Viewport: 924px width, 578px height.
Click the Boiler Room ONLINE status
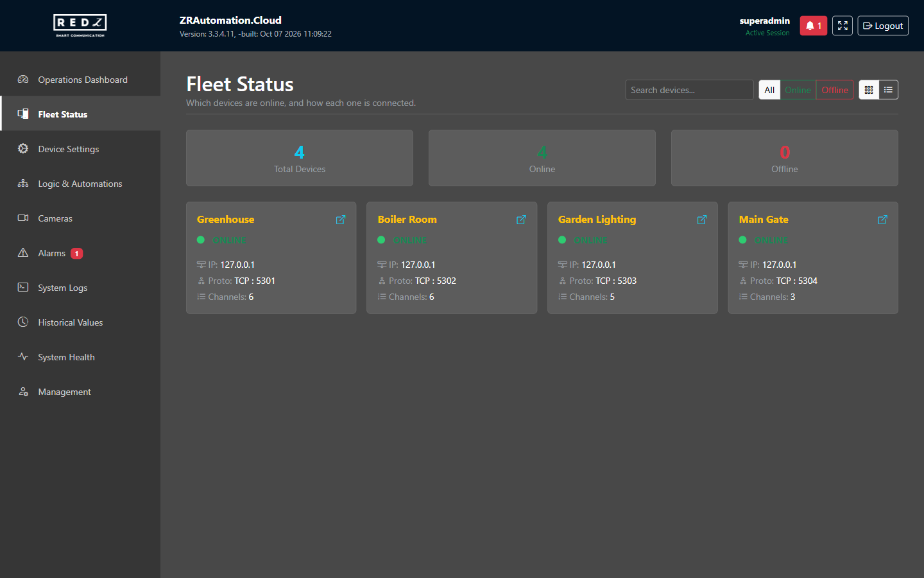point(409,240)
